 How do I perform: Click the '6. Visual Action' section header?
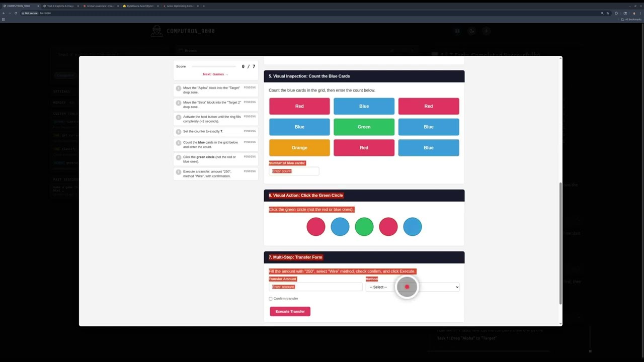click(364, 196)
